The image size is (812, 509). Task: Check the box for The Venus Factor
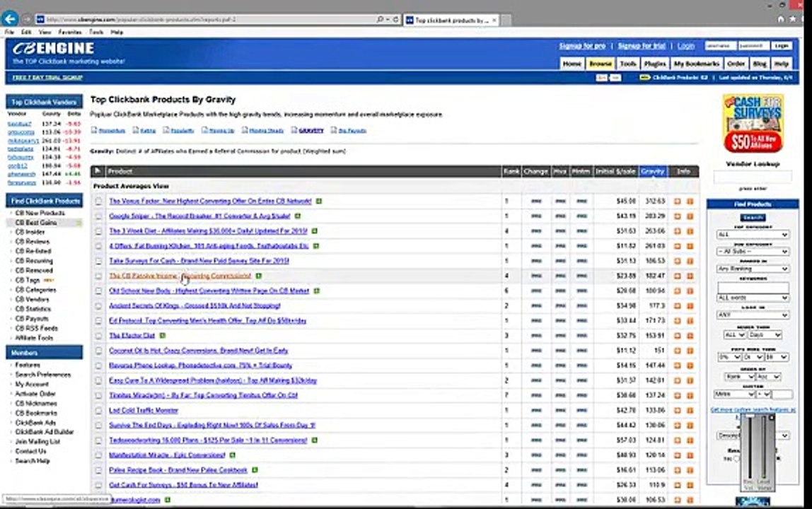click(98, 201)
